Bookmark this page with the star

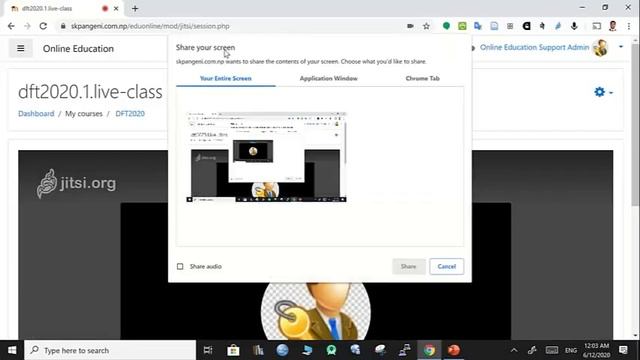(x=426, y=26)
